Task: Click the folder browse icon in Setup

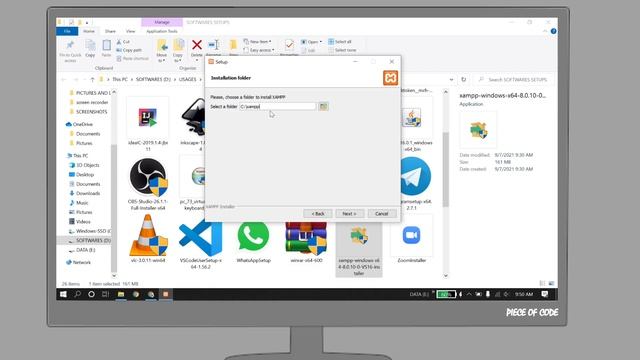Action: pyautogui.click(x=323, y=107)
